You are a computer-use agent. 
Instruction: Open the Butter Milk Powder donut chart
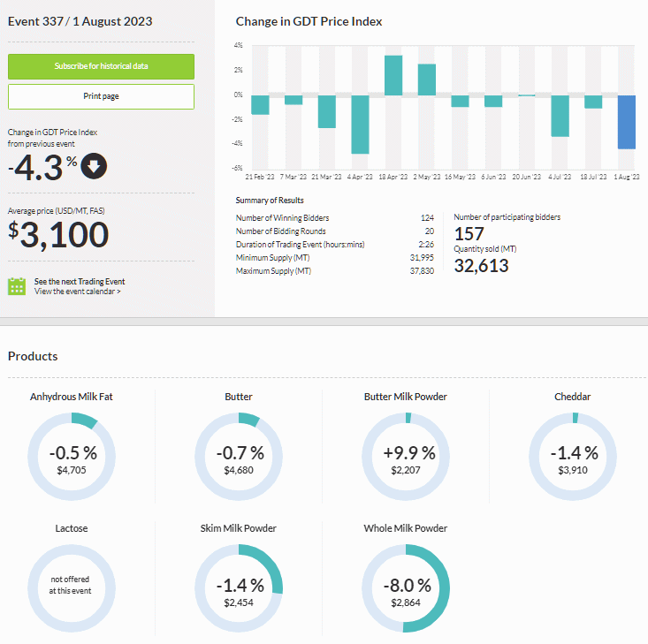(x=406, y=457)
